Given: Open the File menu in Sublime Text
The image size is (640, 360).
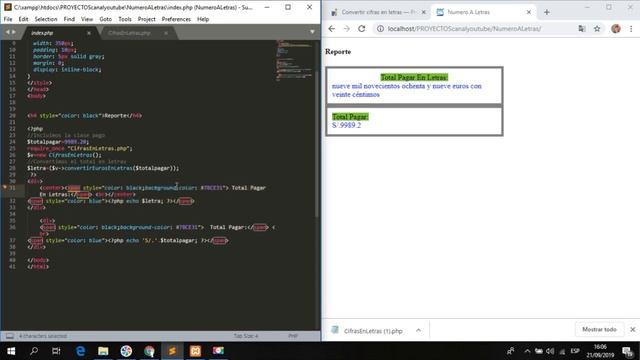Looking at the screenshot, I should pos(8,19).
